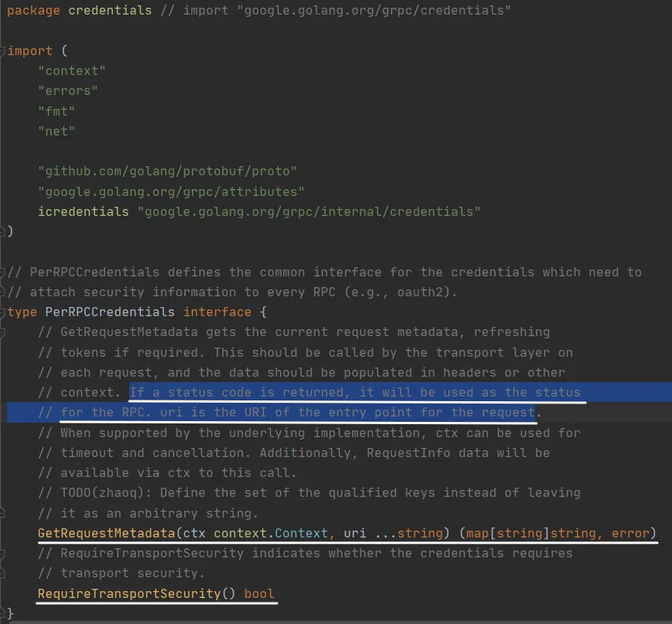
Task: Click the "github.com/golang/protobuf/proto" import path
Action: click(167, 172)
